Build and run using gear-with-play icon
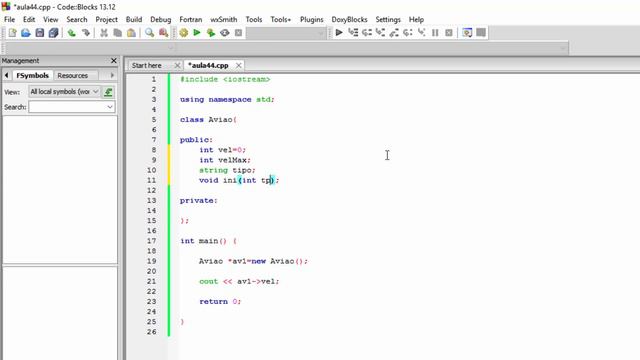The image size is (640, 360). click(211, 33)
